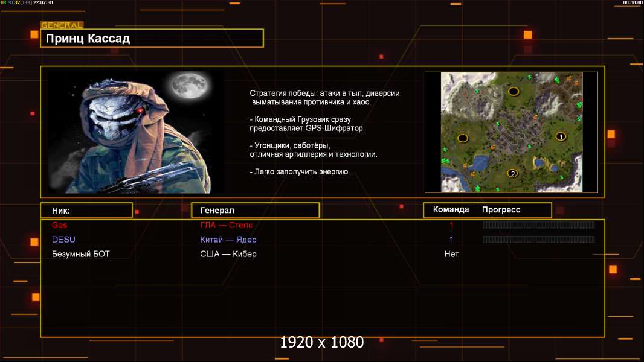Click the 'Ник:' column header
This screenshot has height=362, width=644.
coord(86,211)
